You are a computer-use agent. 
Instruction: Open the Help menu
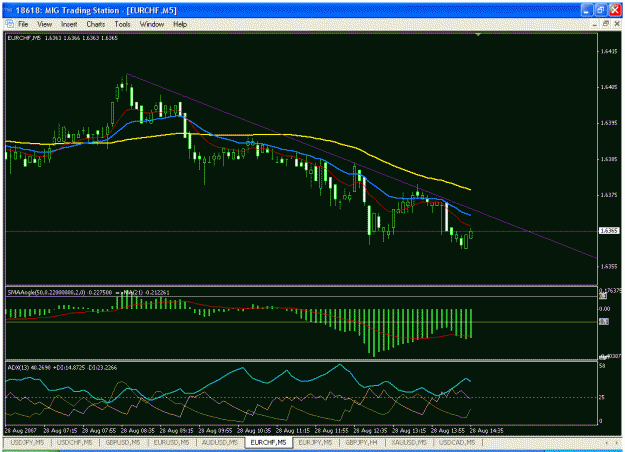coord(180,24)
